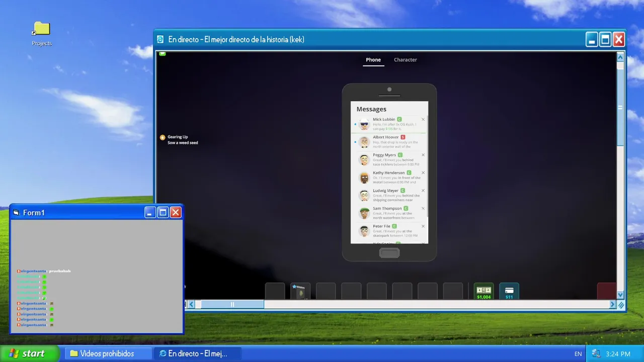Dismiss the Kathy Henderson message
Viewport: 644px width, 362px height.
(423, 172)
